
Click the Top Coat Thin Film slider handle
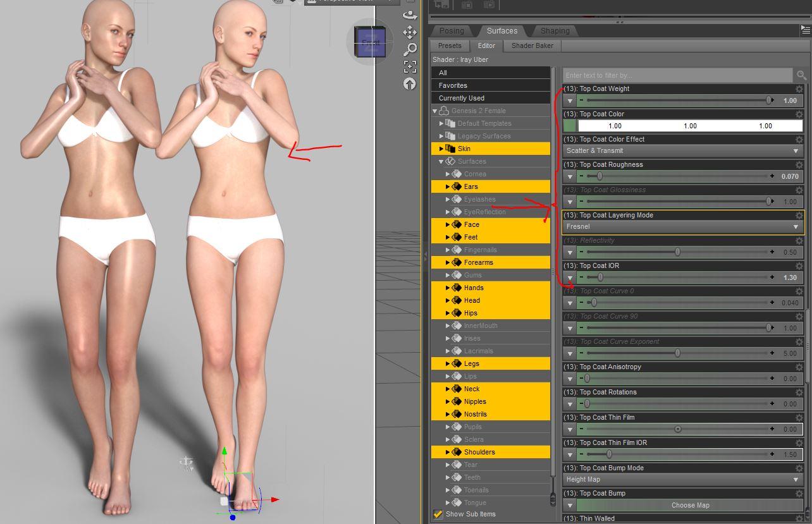click(678, 429)
